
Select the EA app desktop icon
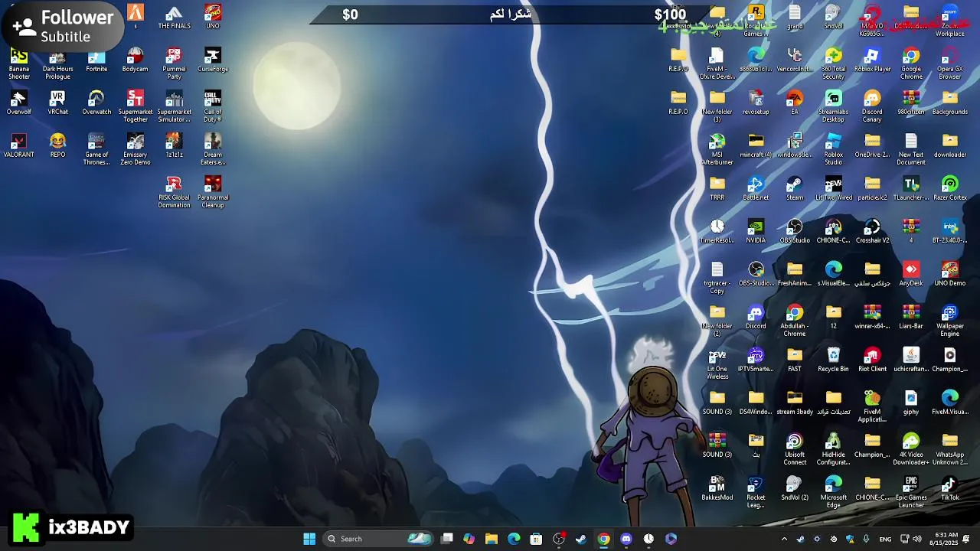pyautogui.click(x=795, y=103)
